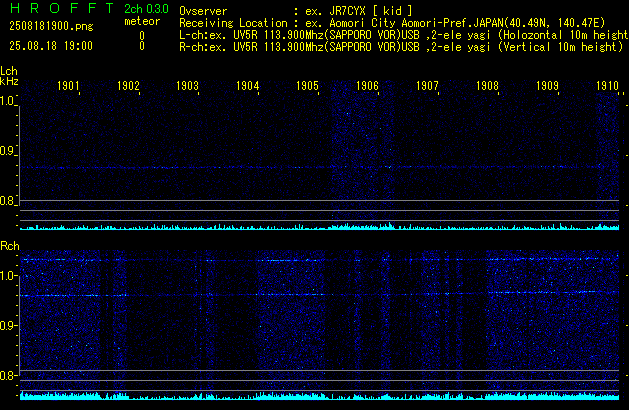Click the 1903 time marker
Viewport: 629px width, 410px height.
point(187,86)
